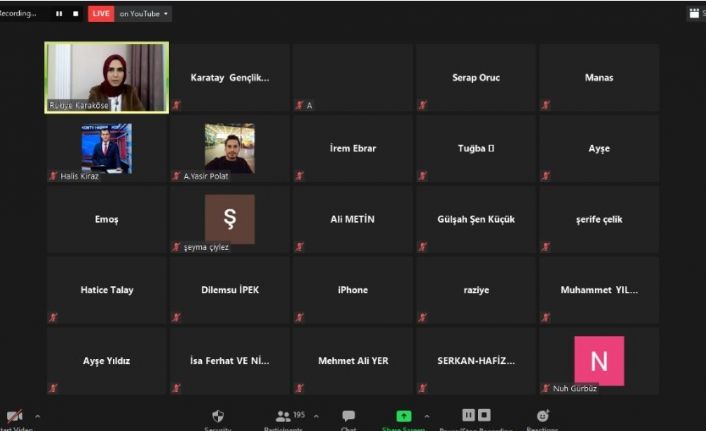Switch view using top-right gallery icon

point(694,13)
